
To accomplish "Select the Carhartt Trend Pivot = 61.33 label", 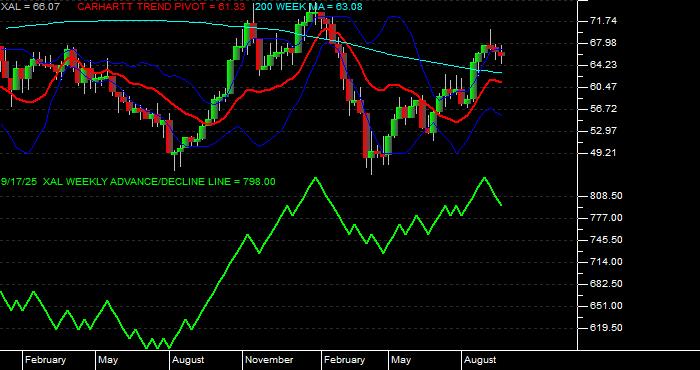I will pos(161,7).
